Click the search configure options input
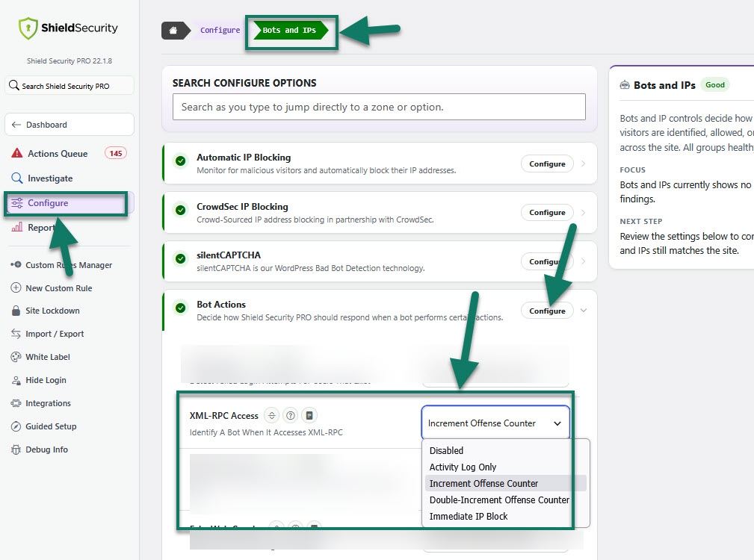The image size is (754, 560). point(379,107)
